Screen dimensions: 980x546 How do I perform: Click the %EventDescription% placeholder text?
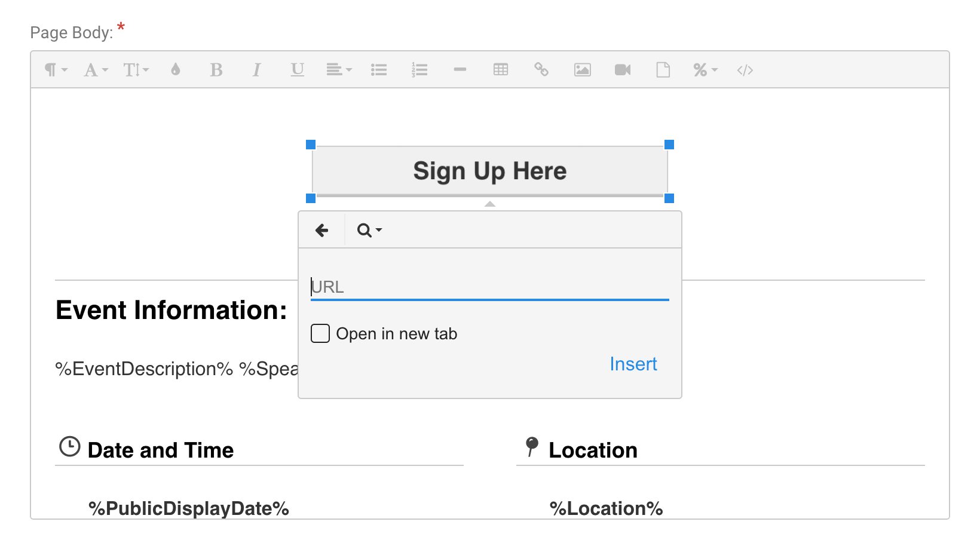(144, 369)
